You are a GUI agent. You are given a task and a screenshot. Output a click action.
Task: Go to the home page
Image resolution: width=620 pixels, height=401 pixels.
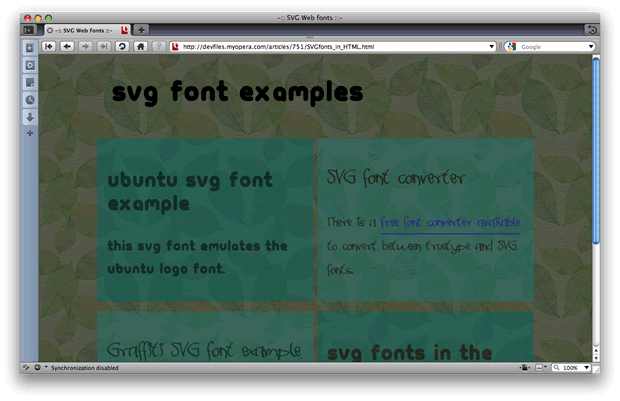pyautogui.click(x=140, y=47)
